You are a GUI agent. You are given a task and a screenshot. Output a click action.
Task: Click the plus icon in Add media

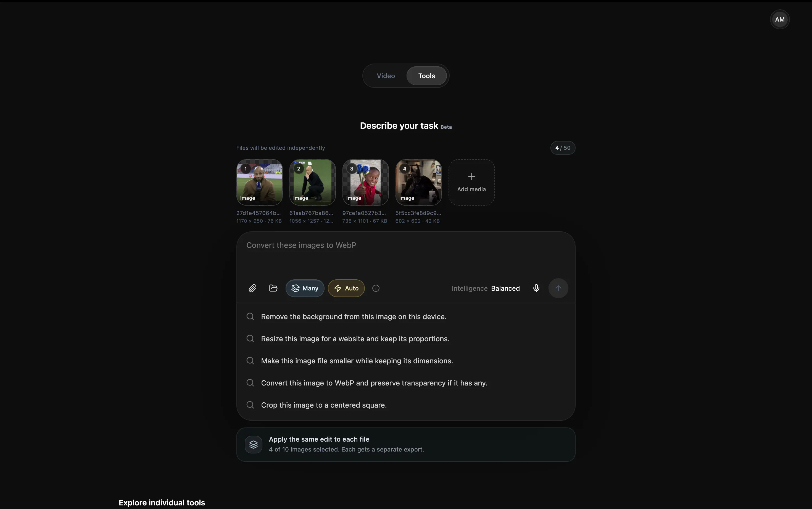(x=471, y=177)
